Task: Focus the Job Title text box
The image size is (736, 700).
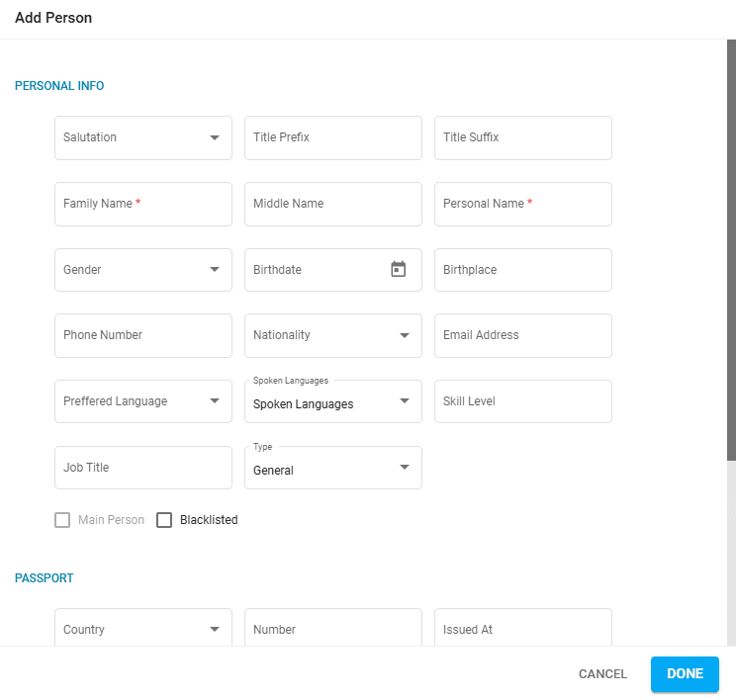Action: point(143,469)
